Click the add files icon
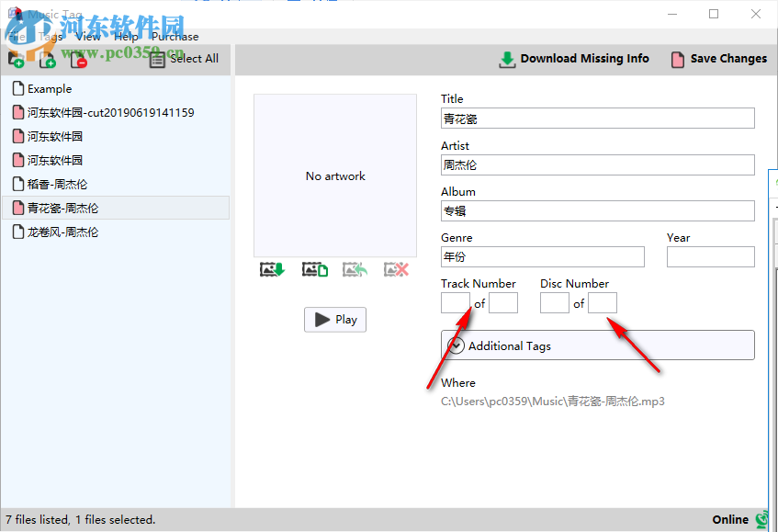 click(48, 59)
